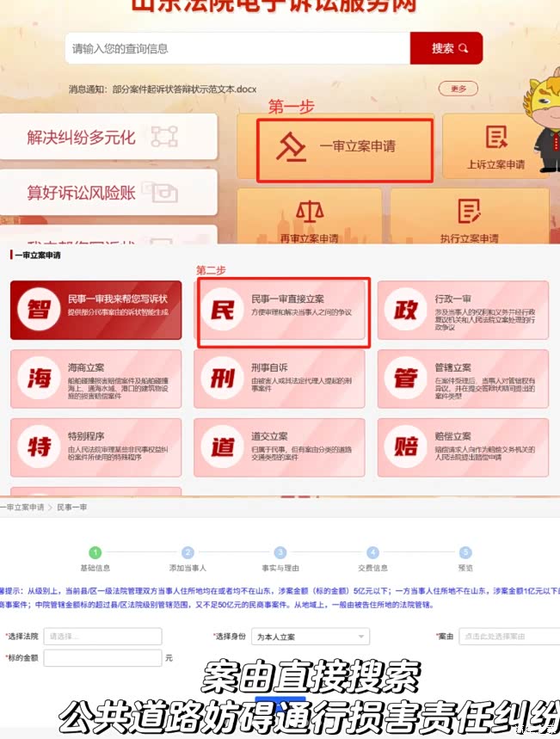This screenshot has width=560, height=739.
Task: Open 管辖立案 card title
Action: (x=452, y=367)
